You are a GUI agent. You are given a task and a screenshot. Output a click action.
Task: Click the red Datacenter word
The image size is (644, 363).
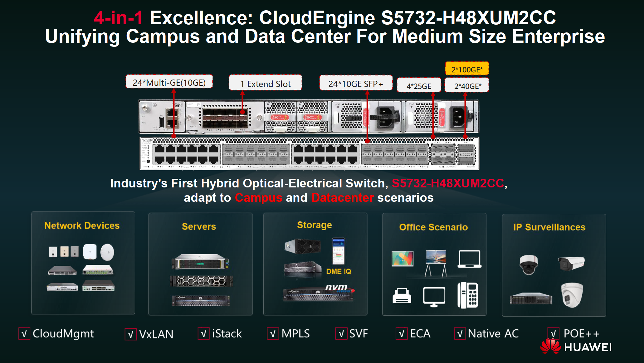tap(342, 198)
